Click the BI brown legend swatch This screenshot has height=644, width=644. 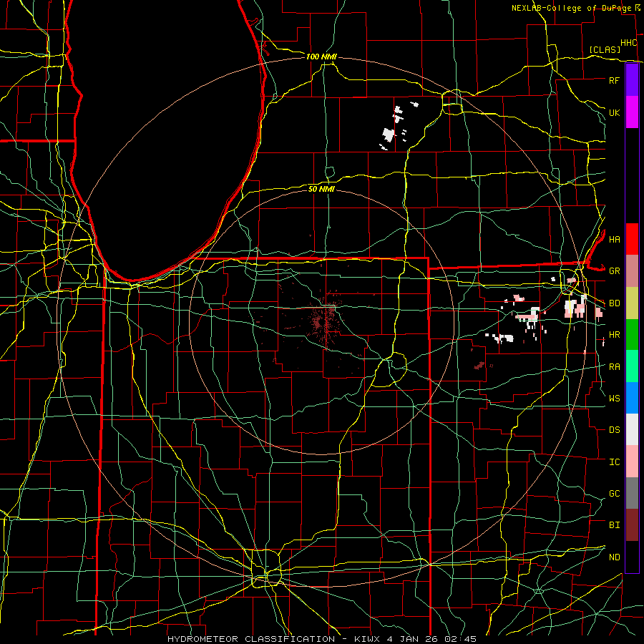pyautogui.click(x=632, y=525)
